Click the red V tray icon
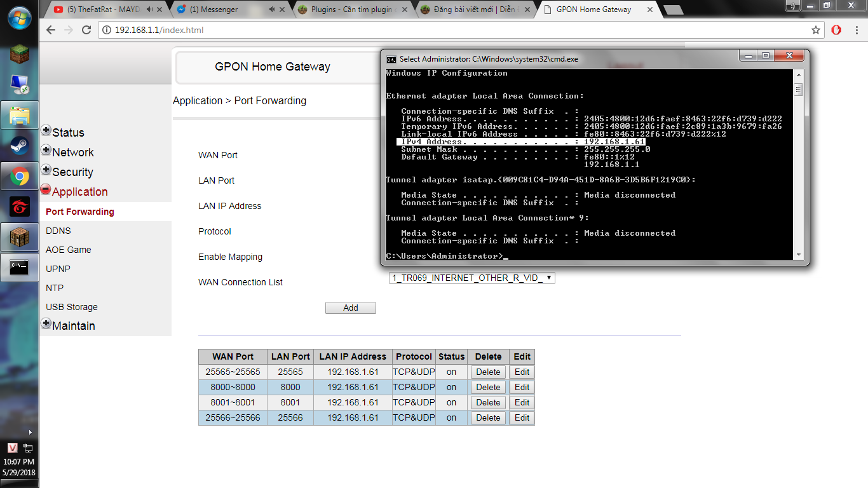The height and width of the screenshot is (488, 868). 12,448
